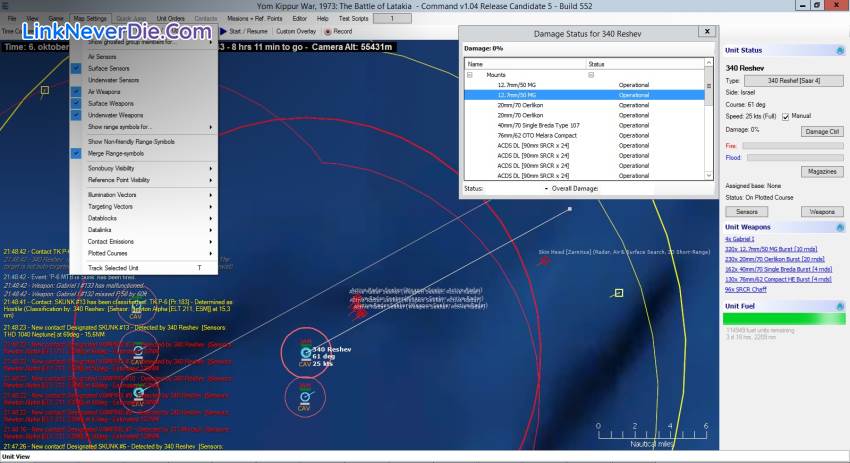Viewport: 850px width, 463px height.
Task: Toggle Surface Sensors checkmark in Map Settings
Action: click(x=76, y=68)
